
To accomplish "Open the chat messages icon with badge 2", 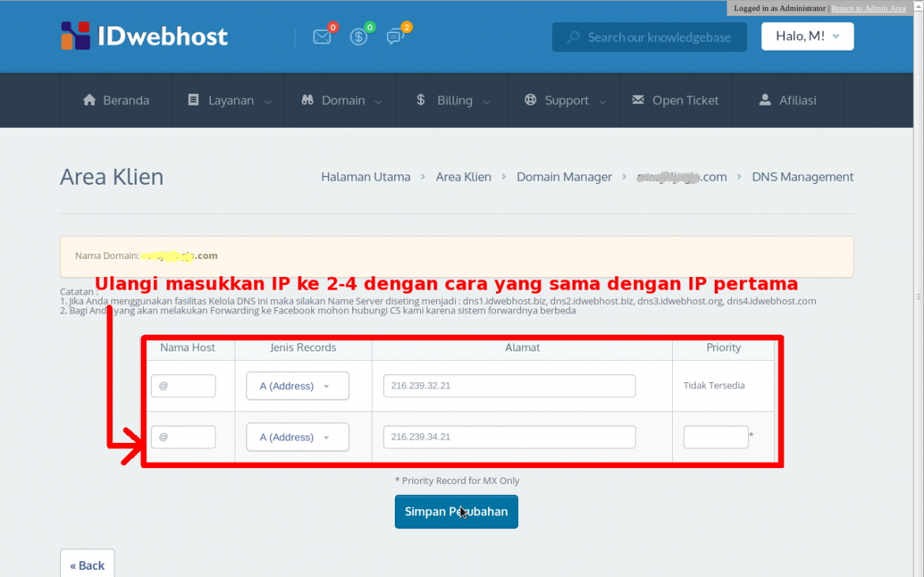I will coord(396,36).
